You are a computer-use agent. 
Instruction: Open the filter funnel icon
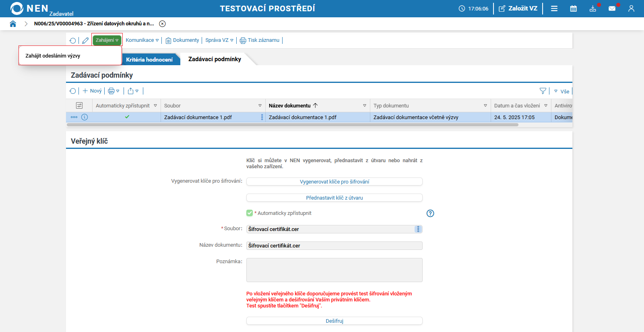tap(543, 91)
